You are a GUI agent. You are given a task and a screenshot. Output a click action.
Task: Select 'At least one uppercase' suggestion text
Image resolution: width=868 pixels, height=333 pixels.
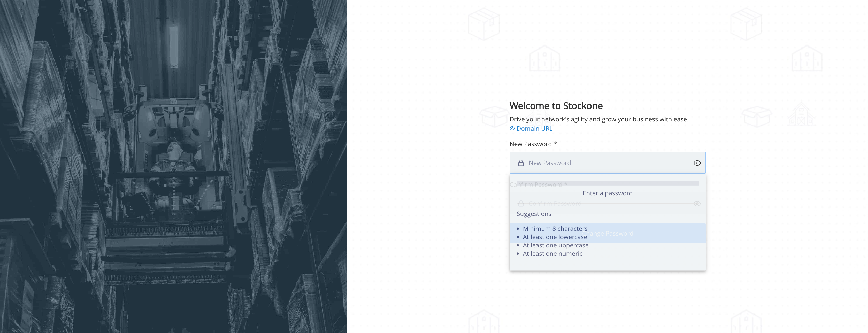pos(555,245)
